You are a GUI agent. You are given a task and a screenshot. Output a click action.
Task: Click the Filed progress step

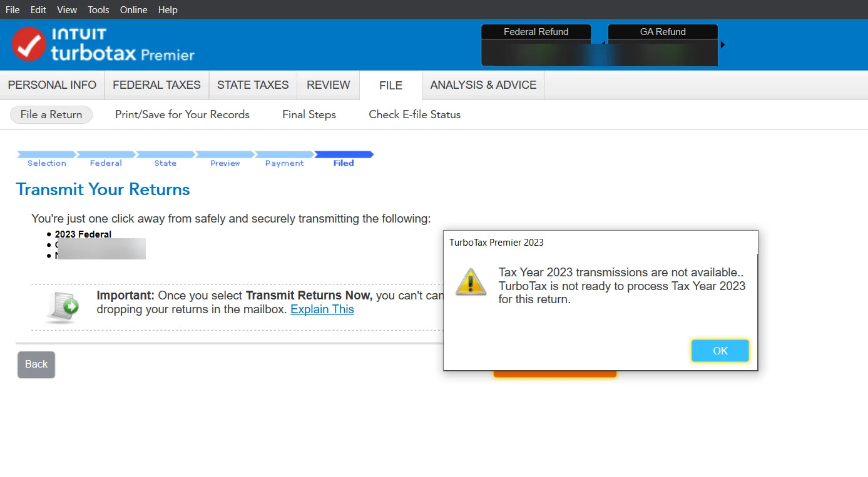344,159
